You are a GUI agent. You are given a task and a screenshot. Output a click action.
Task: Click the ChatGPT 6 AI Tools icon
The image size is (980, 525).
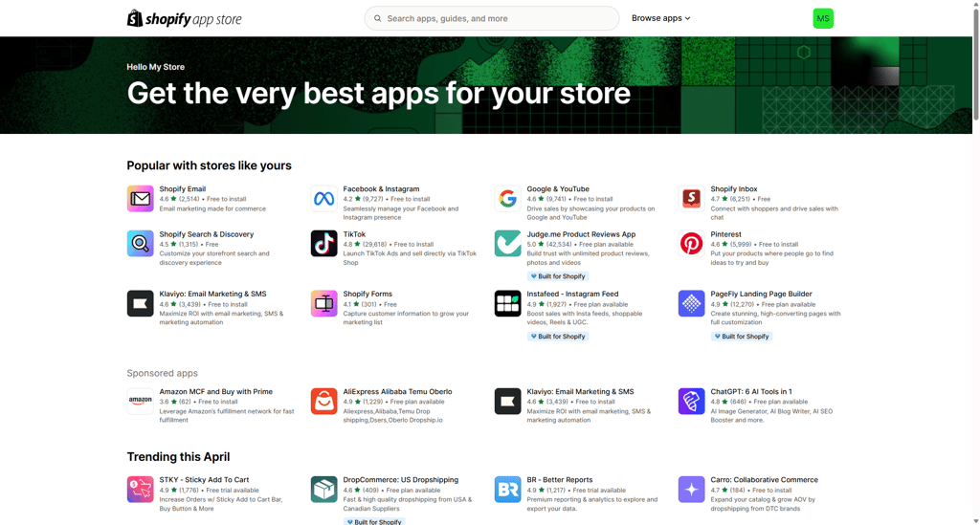click(691, 401)
